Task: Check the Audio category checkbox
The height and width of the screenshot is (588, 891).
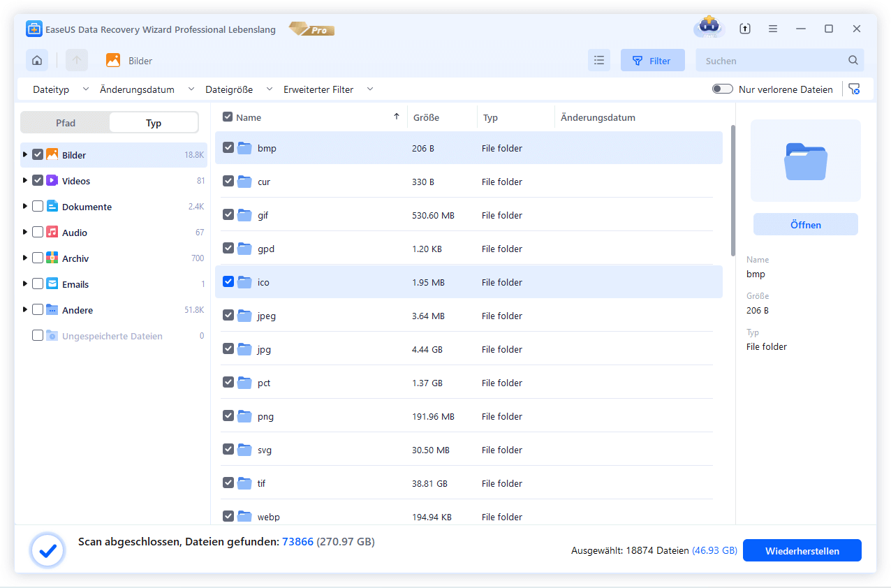Action: [x=38, y=233]
